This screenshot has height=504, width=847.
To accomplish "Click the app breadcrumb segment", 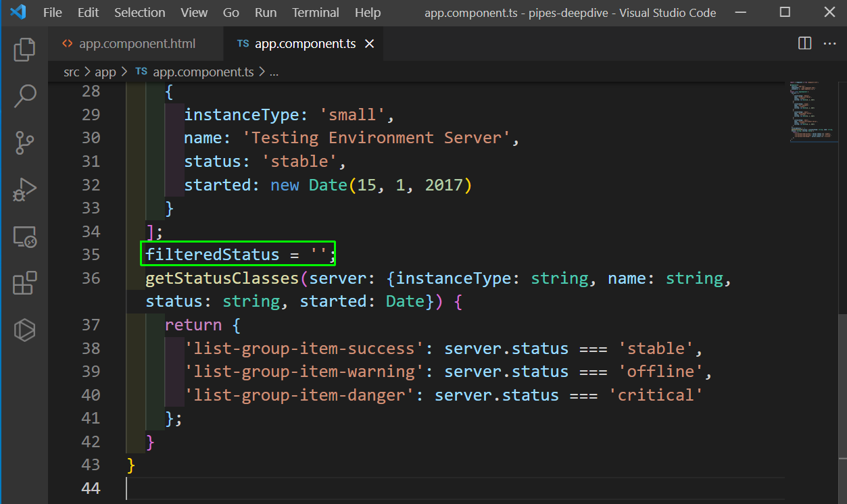I will click(x=105, y=72).
